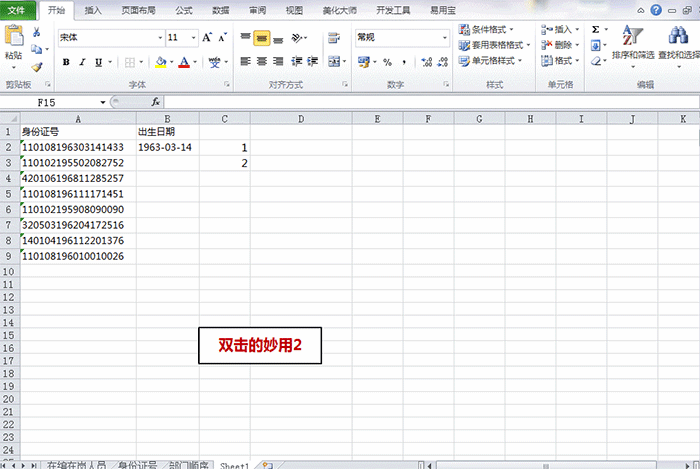Toggle bold formatting
The image size is (700, 469).
[x=66, y=62]
